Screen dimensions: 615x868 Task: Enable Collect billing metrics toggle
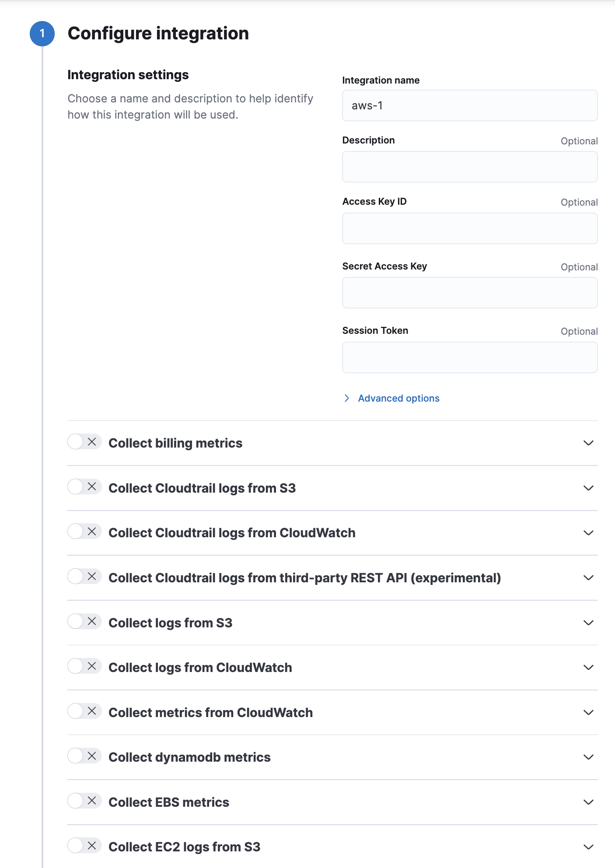(84, 442)
